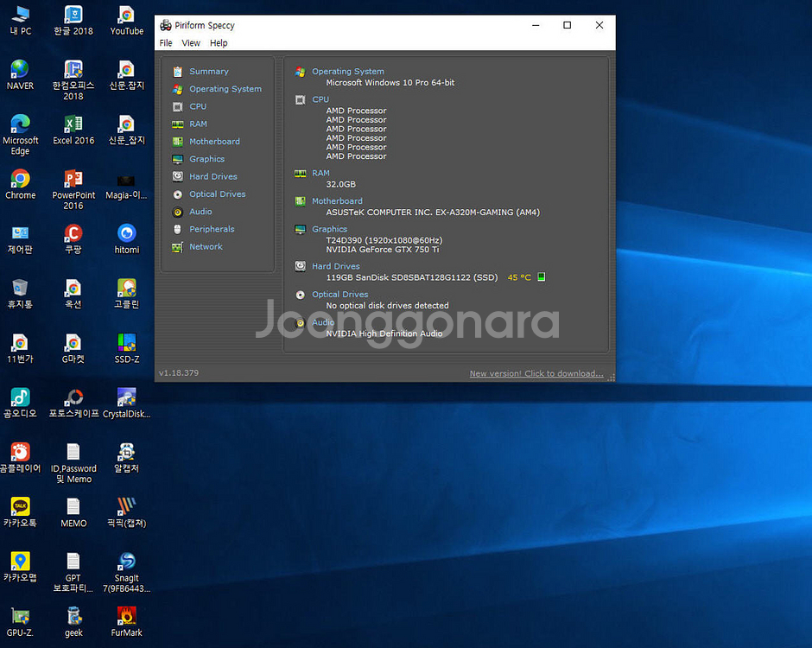Image resolution: width=812 pixels, height=648 pixels.
Task: Select the 곰오디오 desktop icon
Action: click(20, 403)
